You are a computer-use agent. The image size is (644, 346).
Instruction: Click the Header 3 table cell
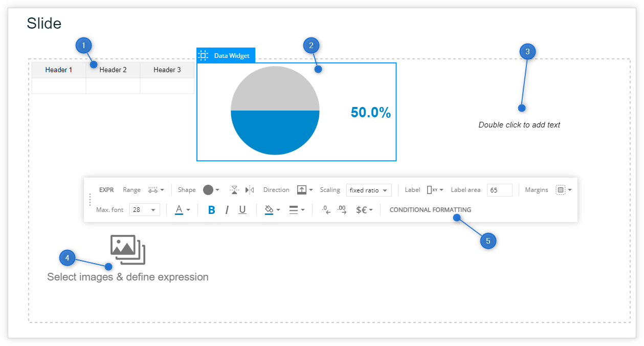pos(167,70)
